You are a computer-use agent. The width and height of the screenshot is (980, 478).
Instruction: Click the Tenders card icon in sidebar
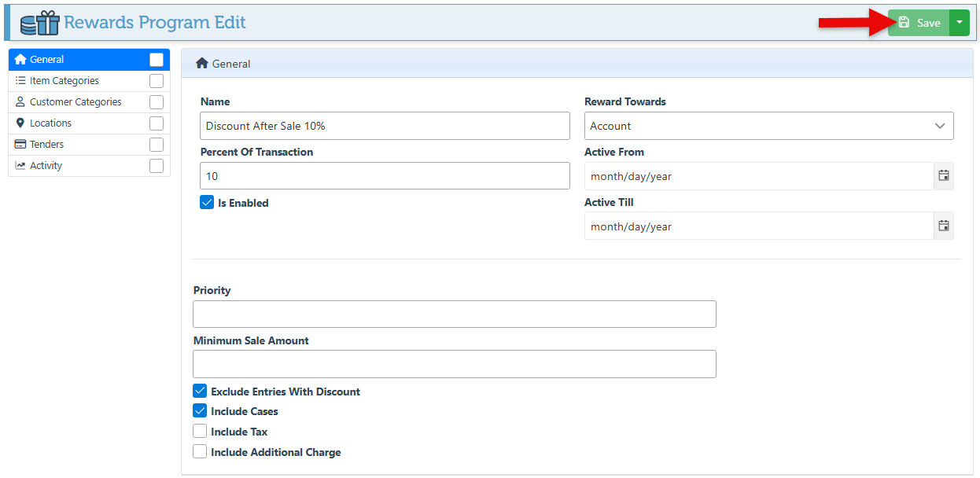coord(20,145)
